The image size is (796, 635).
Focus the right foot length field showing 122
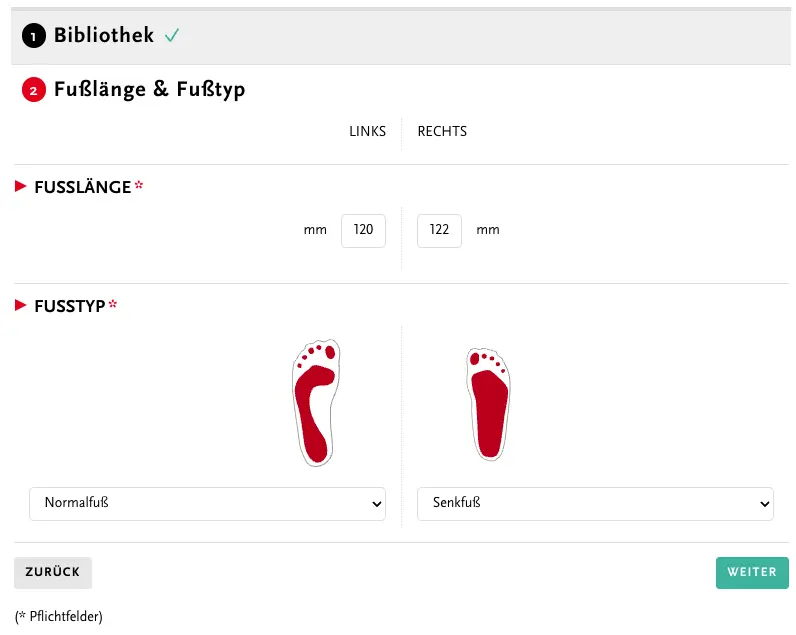click(x=439, y=230)
